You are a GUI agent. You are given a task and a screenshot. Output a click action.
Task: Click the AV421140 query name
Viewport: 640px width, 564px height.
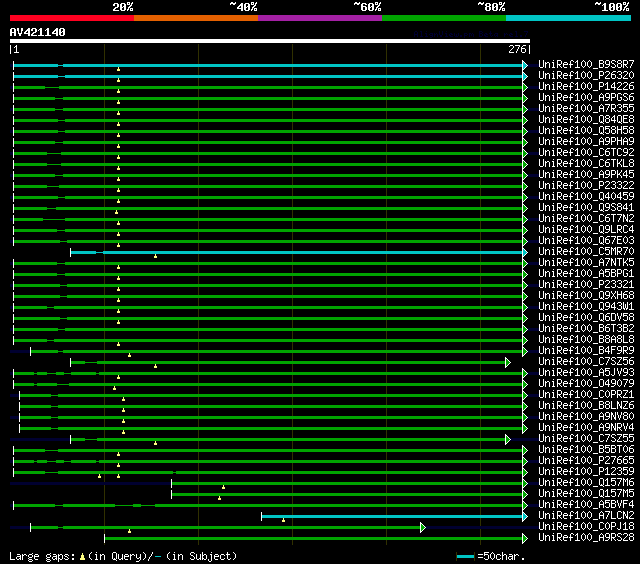click(x=38, y=32)
